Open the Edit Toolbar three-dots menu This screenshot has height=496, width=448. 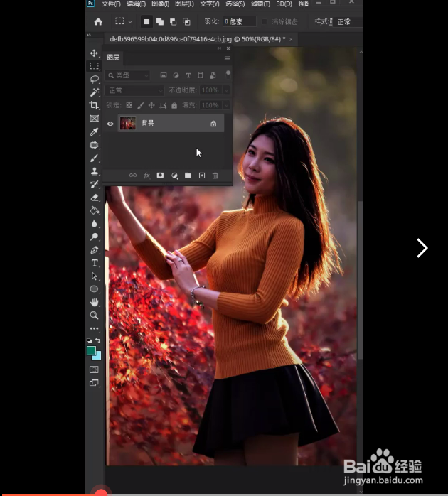(94, 328)
